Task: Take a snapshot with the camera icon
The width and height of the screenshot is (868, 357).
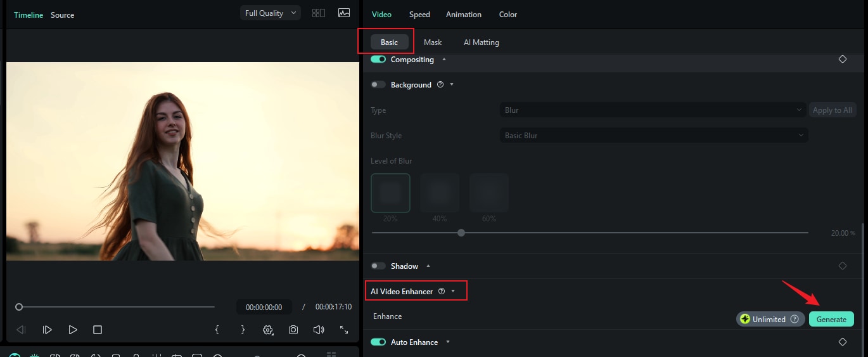Action: [x=293, y=330]
